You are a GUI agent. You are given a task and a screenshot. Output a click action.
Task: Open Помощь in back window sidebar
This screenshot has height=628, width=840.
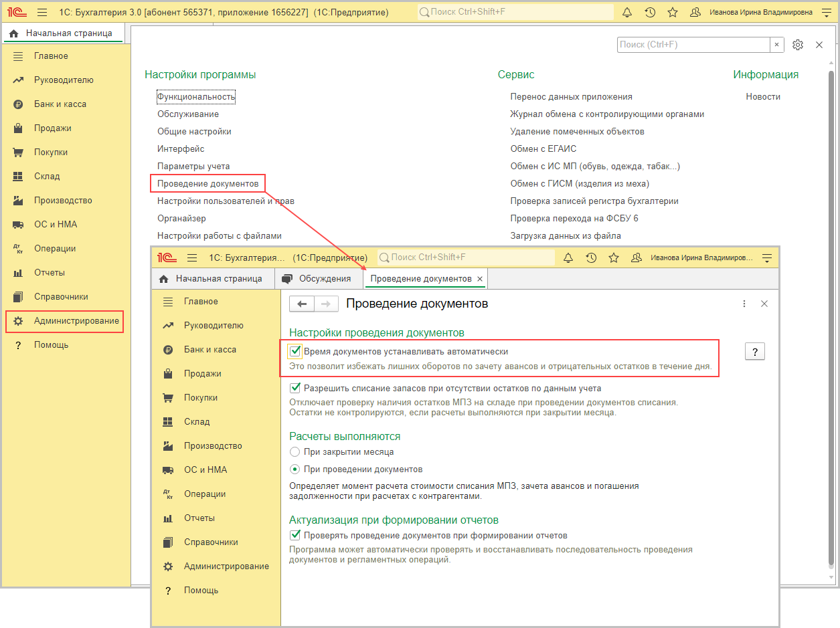51,345
